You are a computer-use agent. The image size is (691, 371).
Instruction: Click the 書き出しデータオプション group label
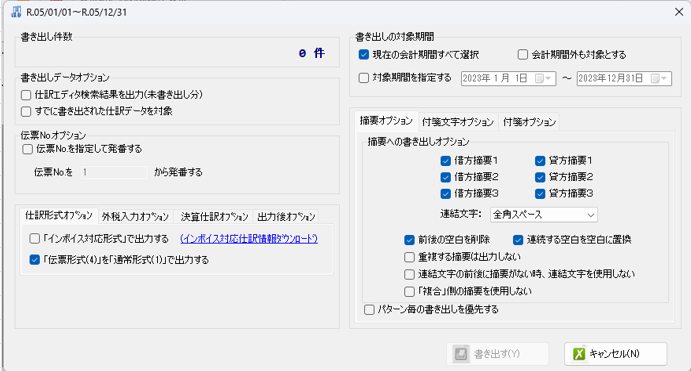tap(65, 78)
